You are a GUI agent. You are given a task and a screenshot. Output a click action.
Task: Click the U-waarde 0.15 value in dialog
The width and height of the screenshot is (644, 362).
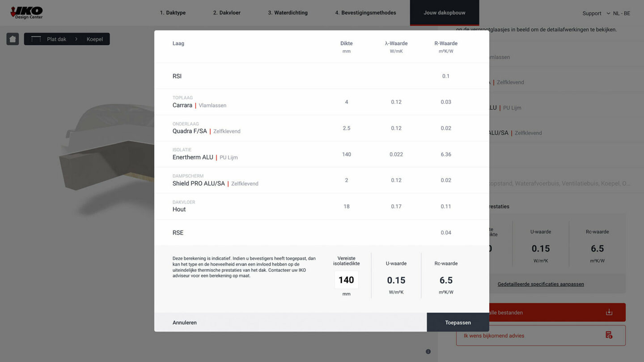(x=396, y=280)
